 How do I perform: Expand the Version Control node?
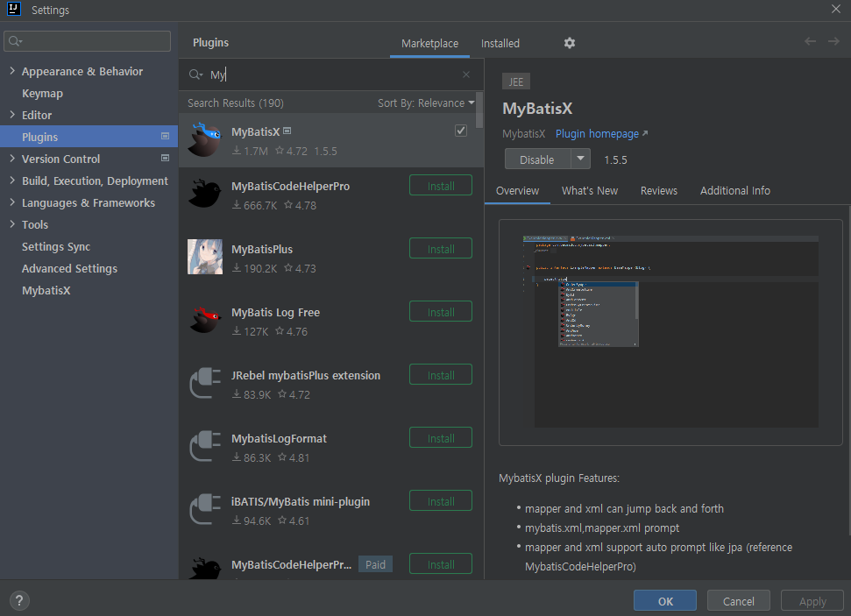tap(12, 159)
